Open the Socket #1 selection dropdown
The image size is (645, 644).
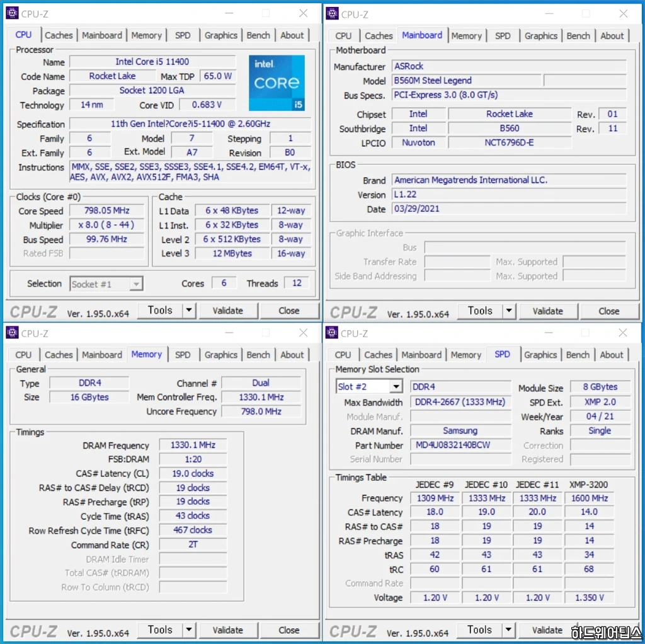(136, 284)
